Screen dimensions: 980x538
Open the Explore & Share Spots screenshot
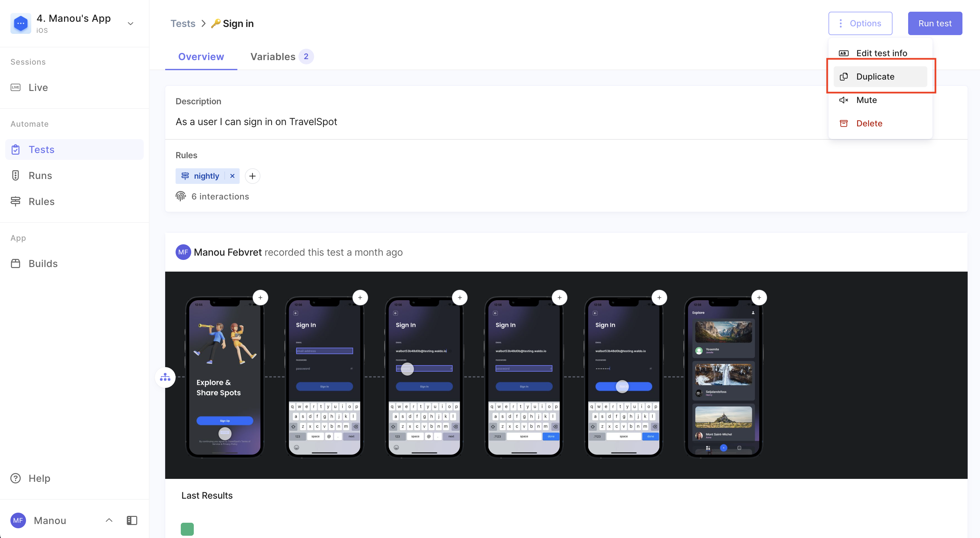point(224,377)
